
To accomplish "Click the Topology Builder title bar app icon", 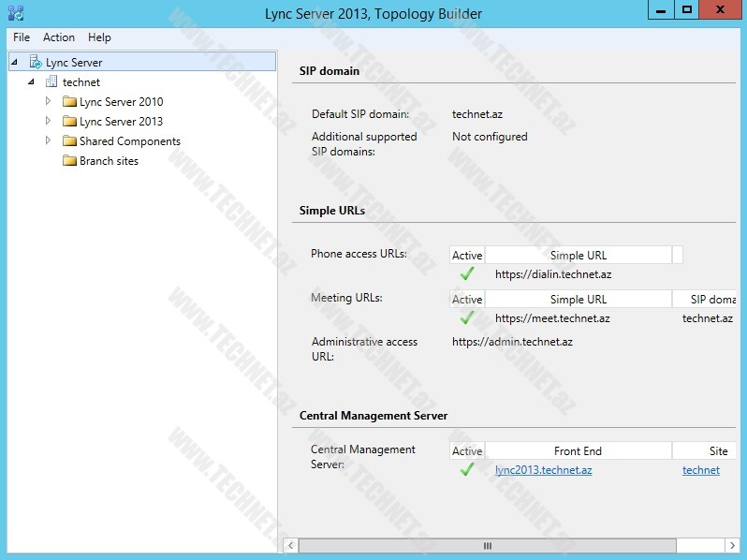I will (x=15, y=13).
